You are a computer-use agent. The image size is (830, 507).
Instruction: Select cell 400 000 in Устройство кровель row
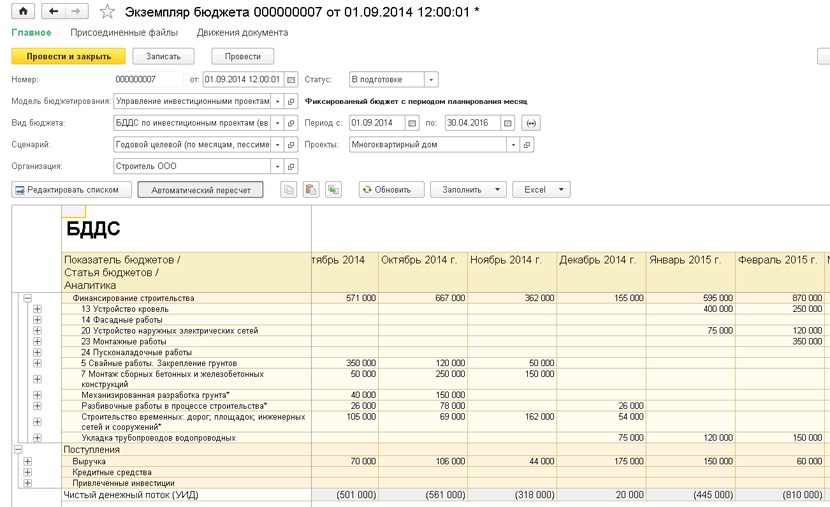(691, 309)
